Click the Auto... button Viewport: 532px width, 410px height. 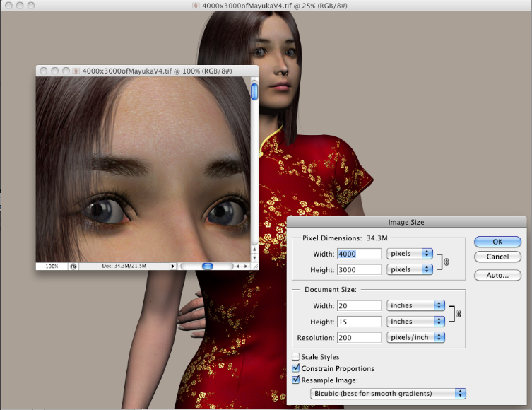[497, 275]
